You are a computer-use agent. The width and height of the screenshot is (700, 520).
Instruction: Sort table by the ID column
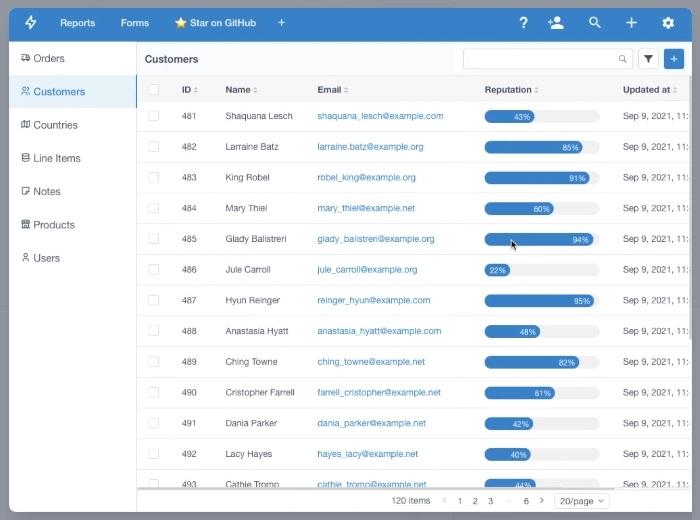pos(189,90)
